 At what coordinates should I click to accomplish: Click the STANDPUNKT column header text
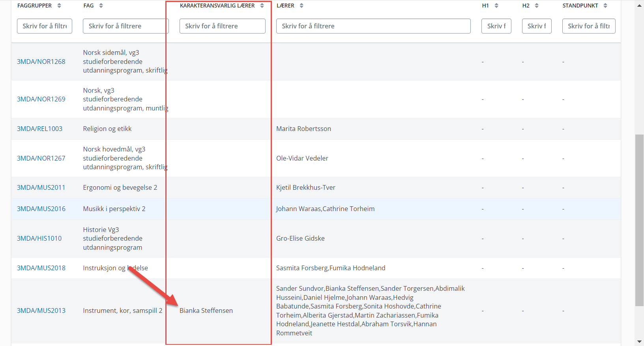580,6
